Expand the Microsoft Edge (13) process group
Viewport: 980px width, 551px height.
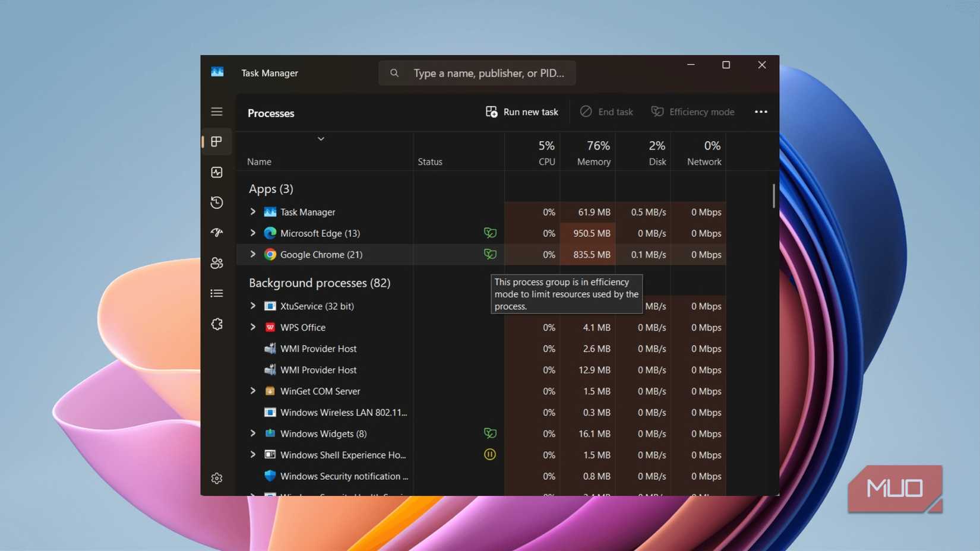[x=253, y=233]
